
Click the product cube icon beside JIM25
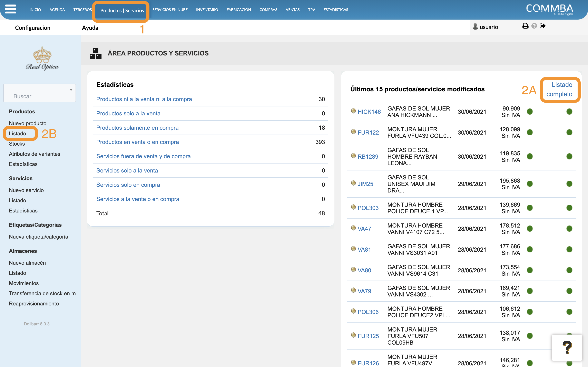tap(353, 183)
